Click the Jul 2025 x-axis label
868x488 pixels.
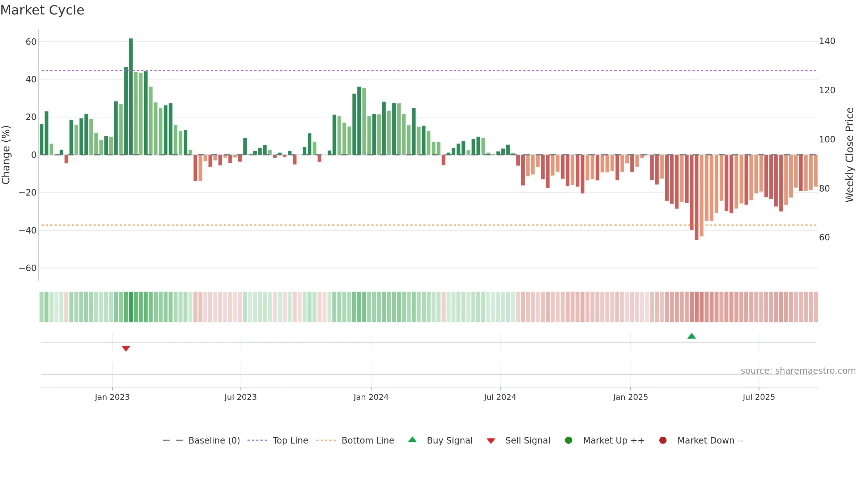(759, 397)
